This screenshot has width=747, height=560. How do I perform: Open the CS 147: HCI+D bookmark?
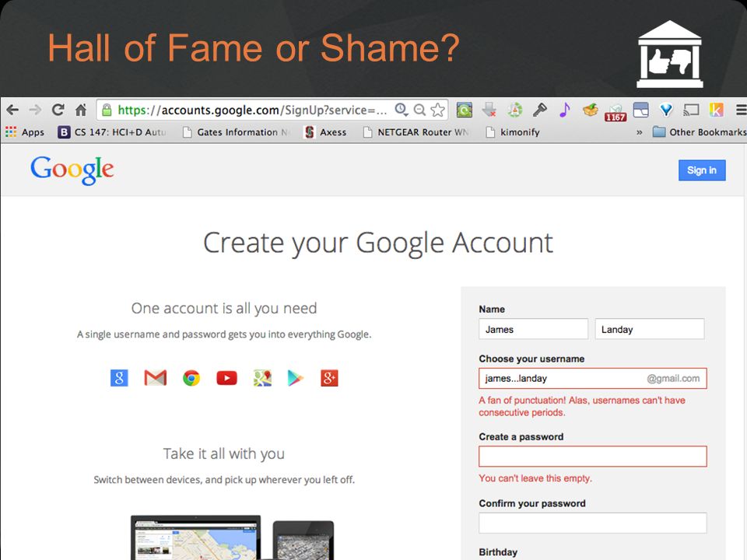pyautogui.click(x=112, y=132)
